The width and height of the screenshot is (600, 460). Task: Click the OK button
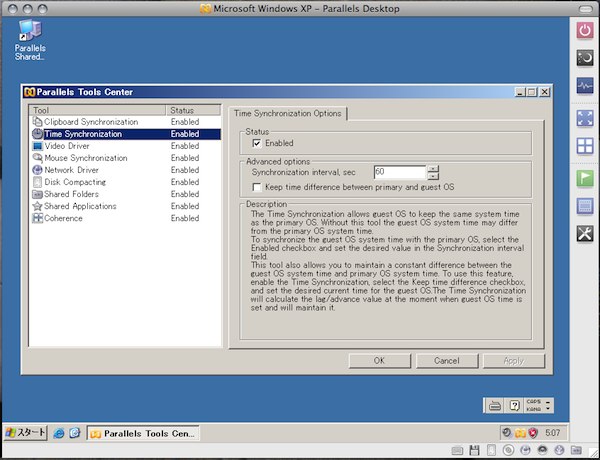point(380,361)
